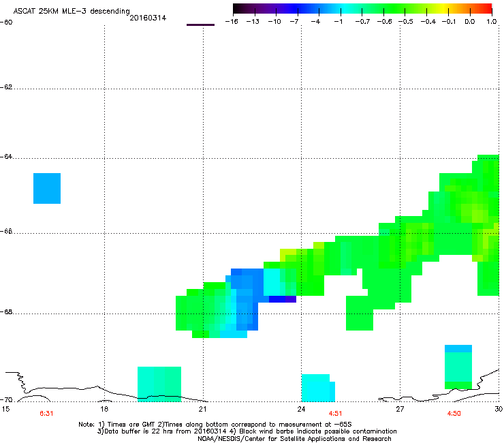Click the red 6:31 swath time
Screen dimensions: 504x443
(46, 414)
